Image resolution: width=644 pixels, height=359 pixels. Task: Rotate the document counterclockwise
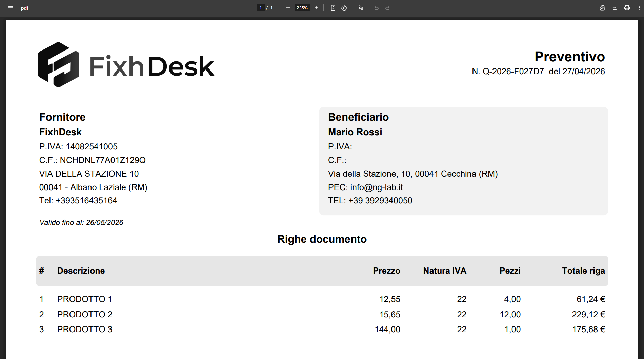pyautogui.click(x=344, y=8)
